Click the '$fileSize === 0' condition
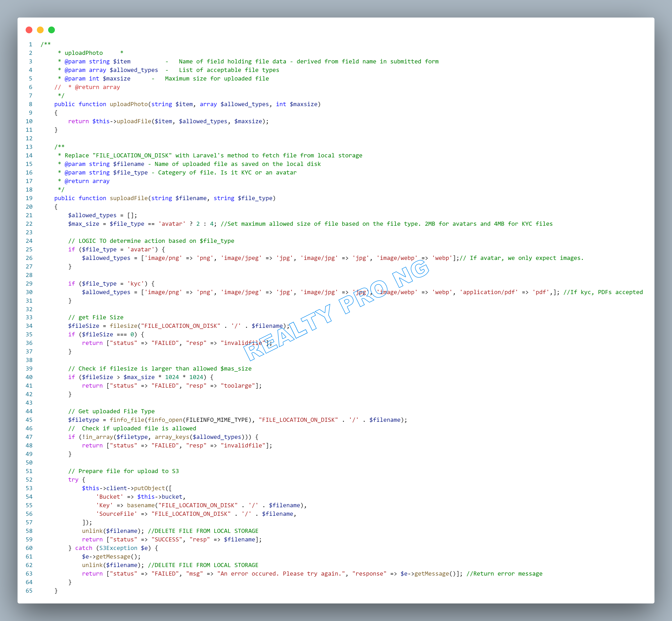This screenshot has width=672, height=621. click(108, 335)
